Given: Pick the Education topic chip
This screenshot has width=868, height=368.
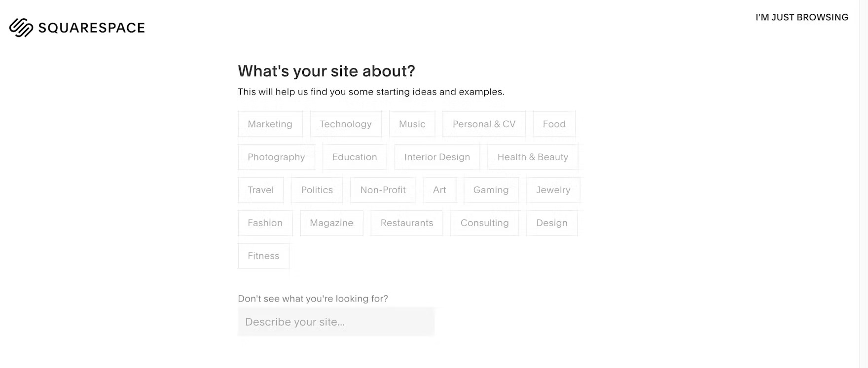Looking at the screenshot, I should pos(355,157).
